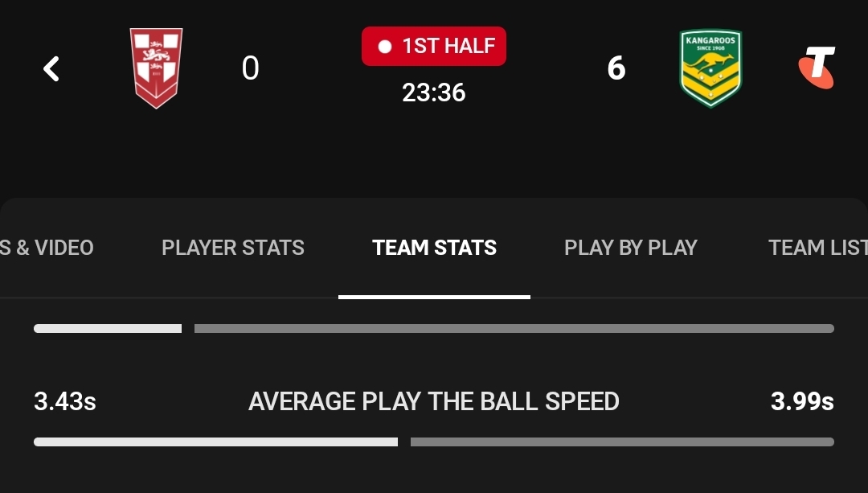This screenshot has height=493, width=868.
Task: Tap the match clock 23:36
Action: (x=434, y=92)
